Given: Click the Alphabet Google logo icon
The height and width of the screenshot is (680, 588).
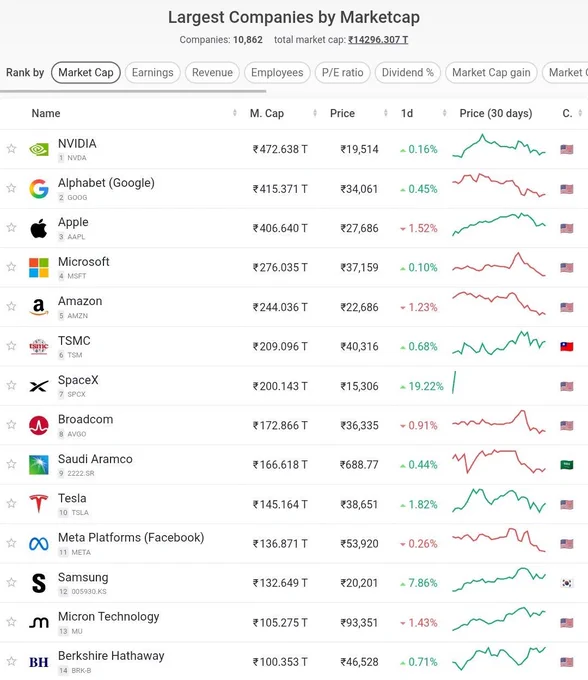Looking at the screenshot, I should tap(39, 189).
